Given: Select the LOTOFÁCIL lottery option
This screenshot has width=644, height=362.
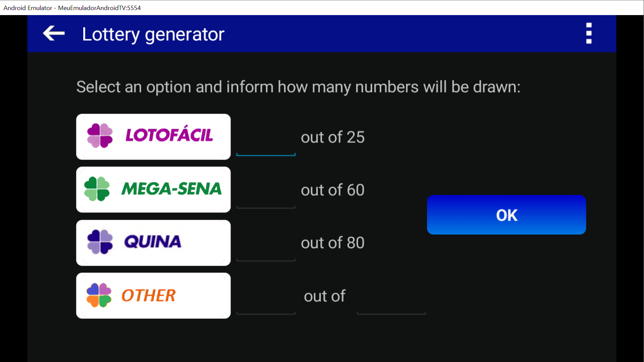Looking at the screenshot, I should 153,137.
